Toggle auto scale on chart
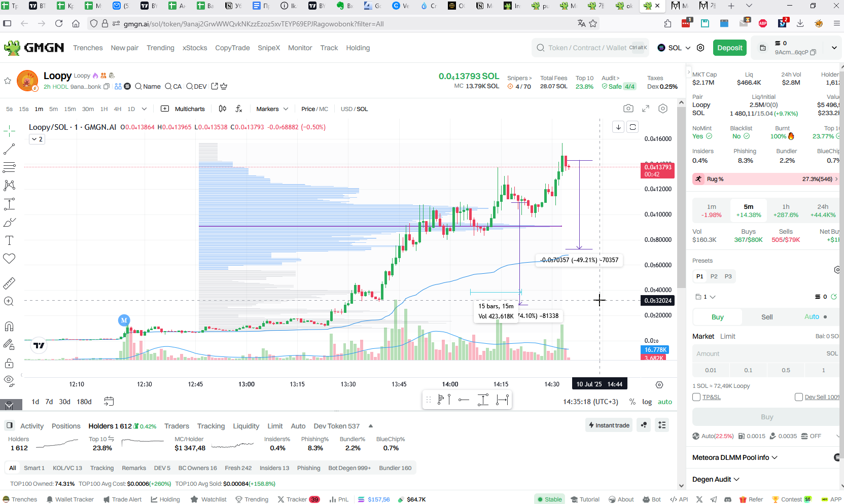The image size is (844, 504). click(x=665, y=402)
